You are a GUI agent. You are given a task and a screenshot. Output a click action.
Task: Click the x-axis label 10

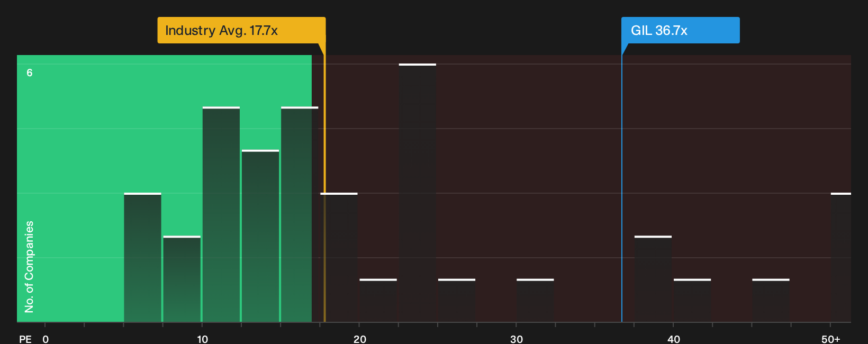[202, 339]
